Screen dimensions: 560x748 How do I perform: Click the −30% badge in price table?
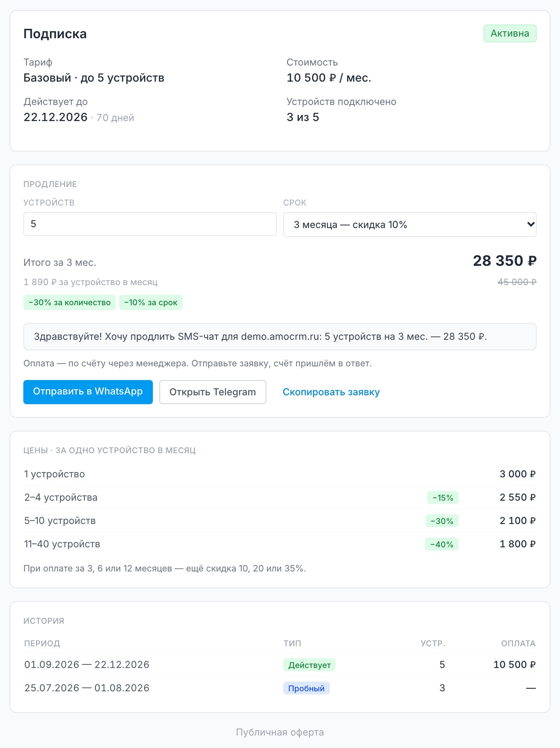pos(442,521)
